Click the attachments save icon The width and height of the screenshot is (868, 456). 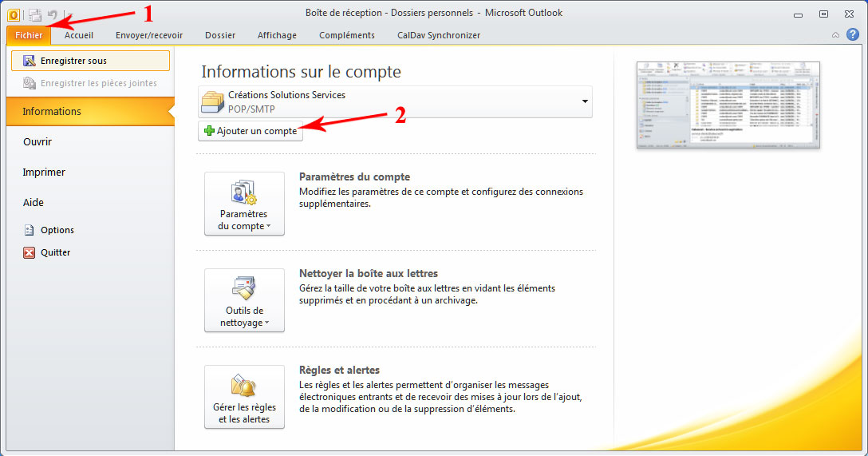[x=29, y=83]
